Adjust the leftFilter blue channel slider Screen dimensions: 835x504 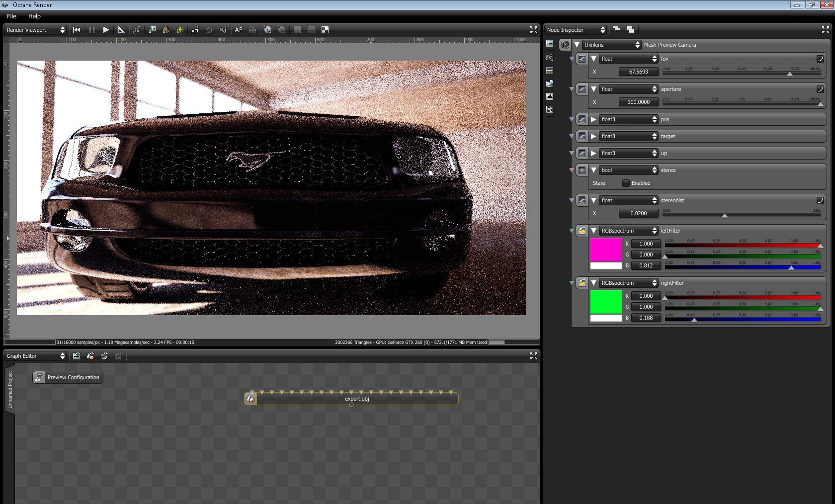click(791, 268)
